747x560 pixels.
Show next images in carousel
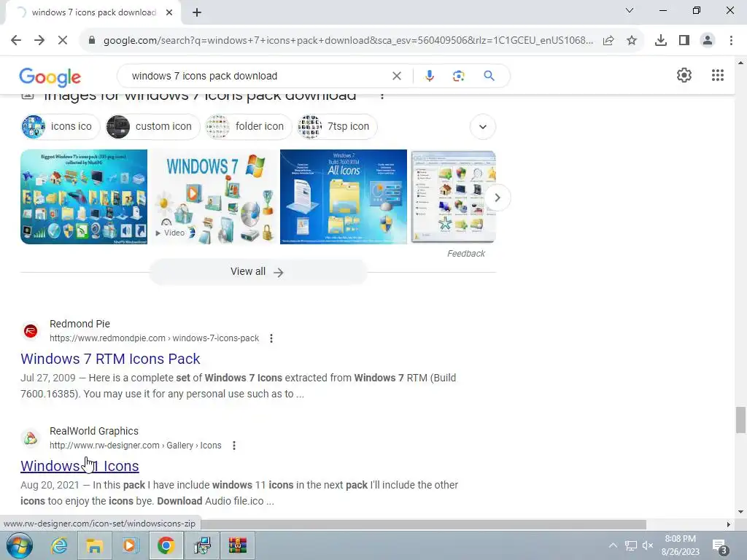click(497, 197)
